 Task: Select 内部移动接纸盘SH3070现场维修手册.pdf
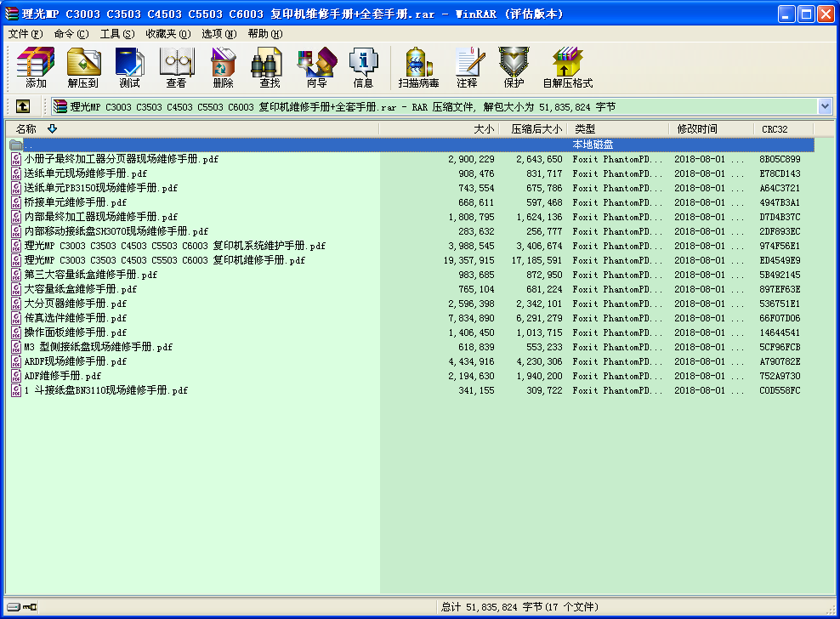(x=116, y=231)
